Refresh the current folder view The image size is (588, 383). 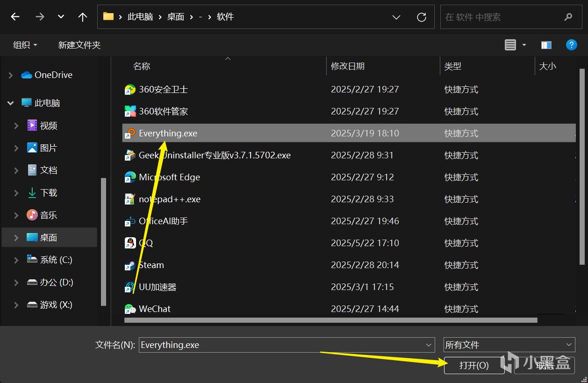coord(422,17)
